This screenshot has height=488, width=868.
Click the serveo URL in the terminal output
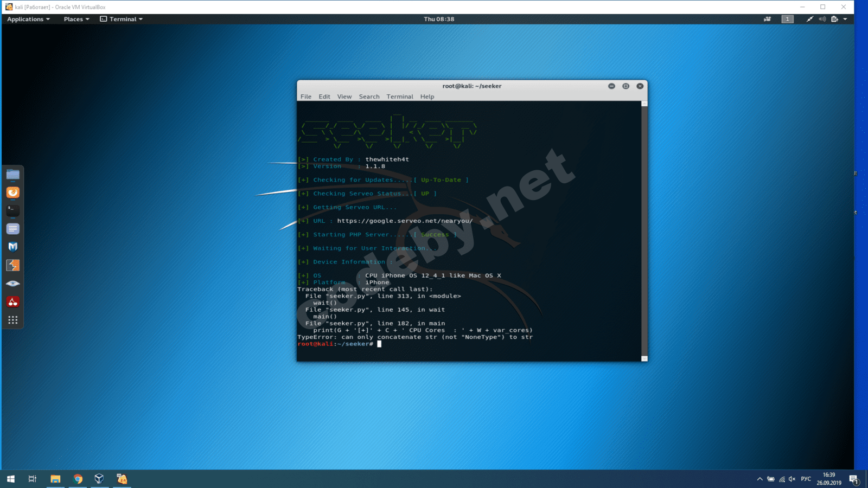click(x=405, y=221)
